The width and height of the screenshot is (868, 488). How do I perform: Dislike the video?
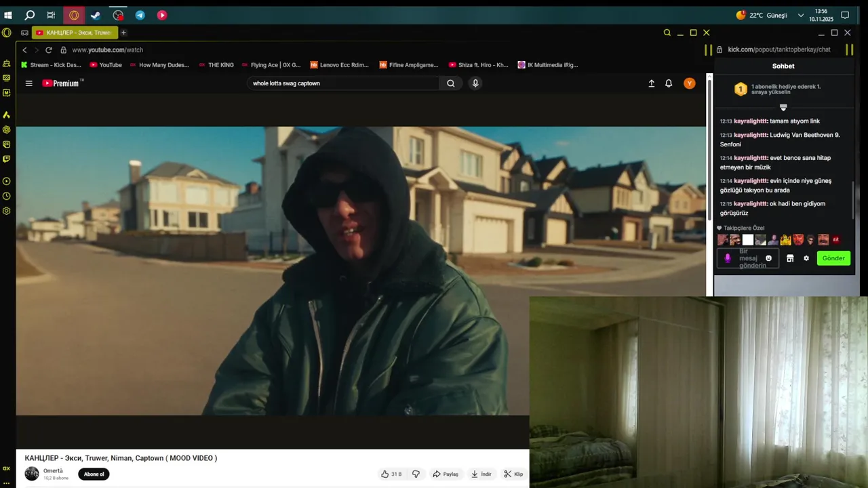click(x=416, y=474)
